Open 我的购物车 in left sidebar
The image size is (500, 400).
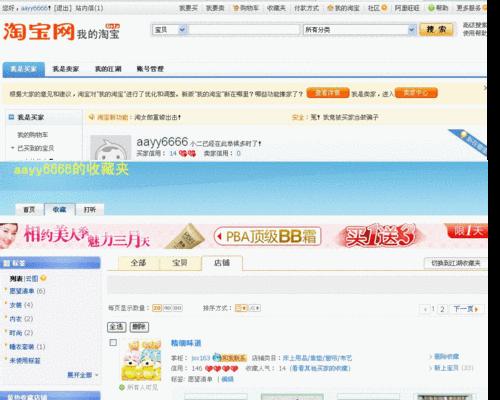coord(33,135)
